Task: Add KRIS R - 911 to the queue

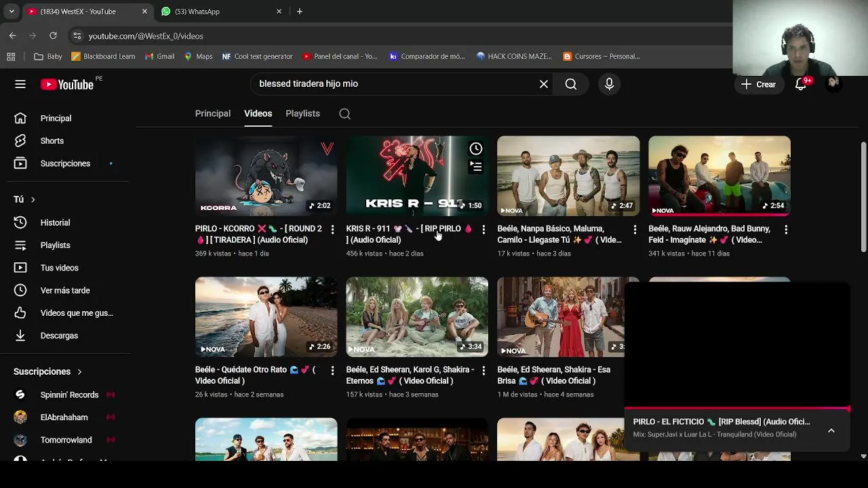Action: click(x=476, y=166)
